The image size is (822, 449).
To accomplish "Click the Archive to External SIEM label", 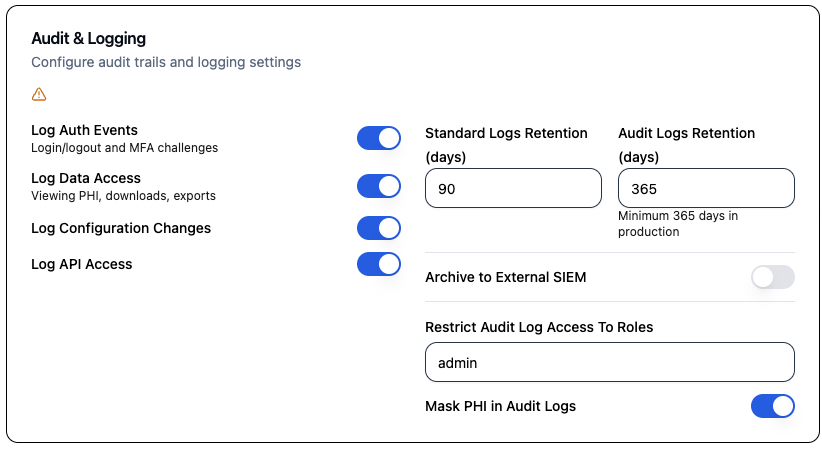I will tap(505, 277).
